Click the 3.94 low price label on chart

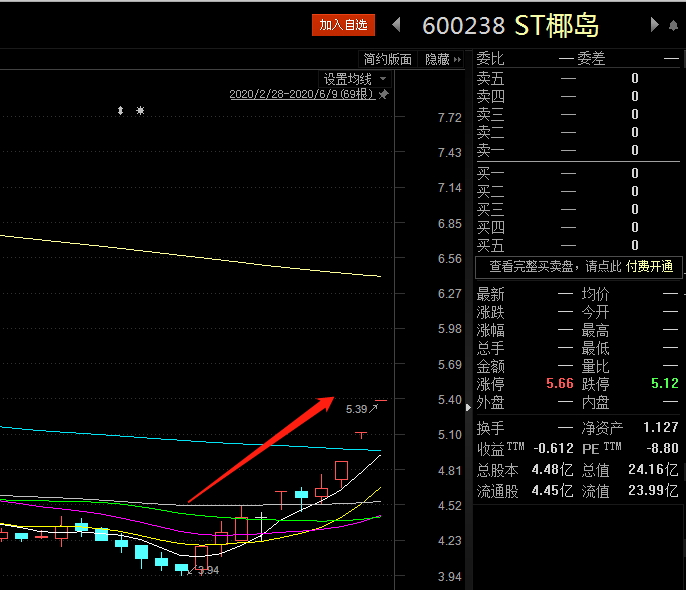208,570
